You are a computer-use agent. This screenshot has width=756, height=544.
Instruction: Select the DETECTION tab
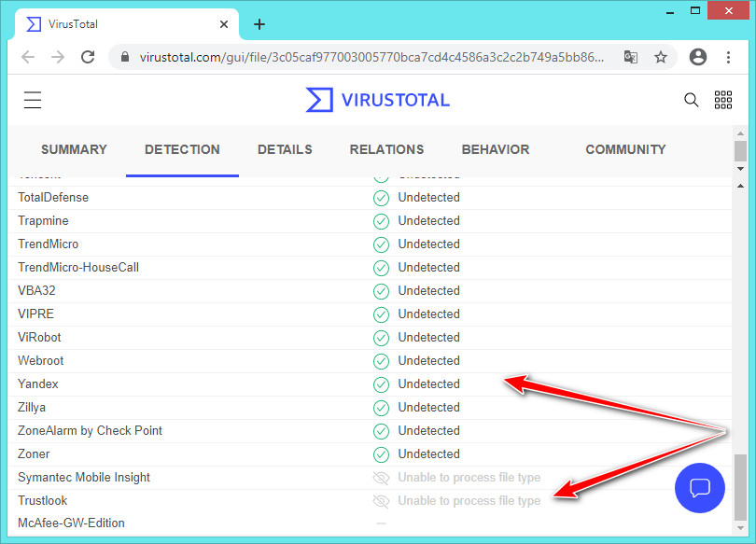pyautogui.click(x=182, y=149)
